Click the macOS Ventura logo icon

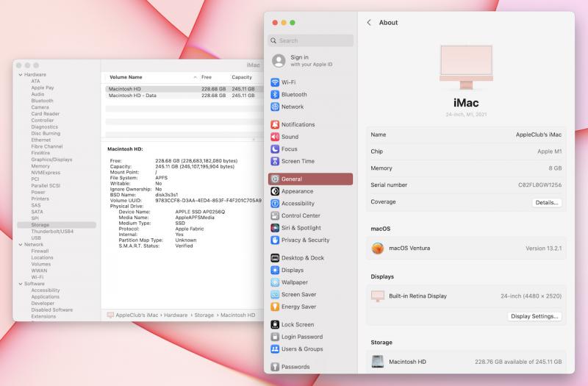point(378,248)
